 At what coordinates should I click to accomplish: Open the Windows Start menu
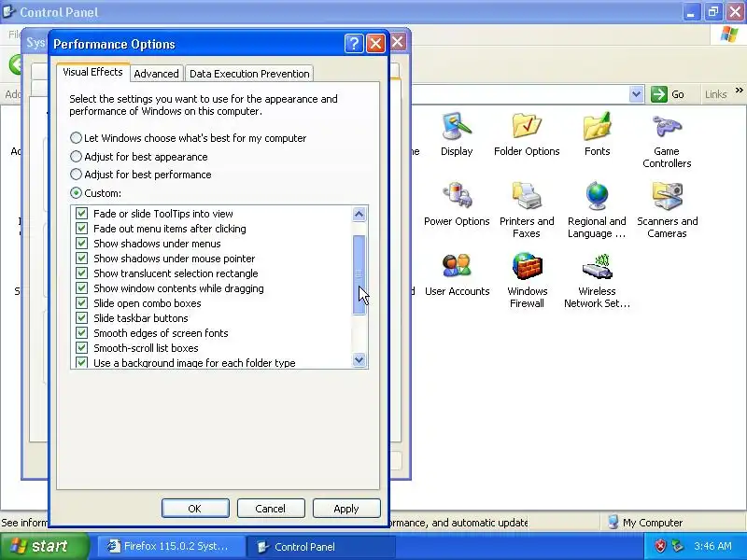click(44, 546)
